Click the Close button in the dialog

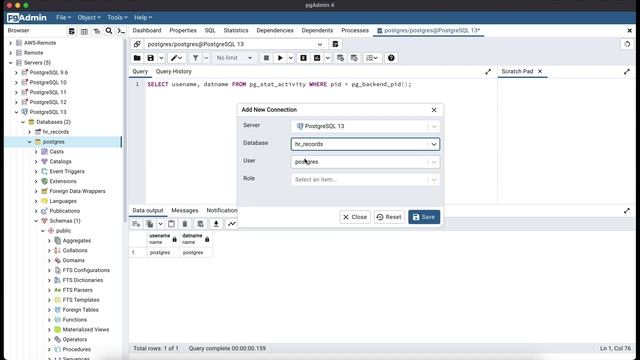[x=355, y=217]
